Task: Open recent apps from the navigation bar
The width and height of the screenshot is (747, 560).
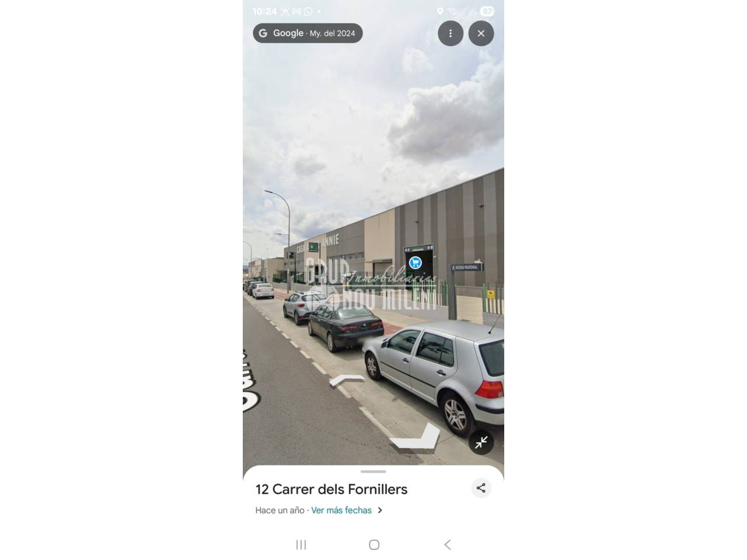Action: (x=301, y=544)
